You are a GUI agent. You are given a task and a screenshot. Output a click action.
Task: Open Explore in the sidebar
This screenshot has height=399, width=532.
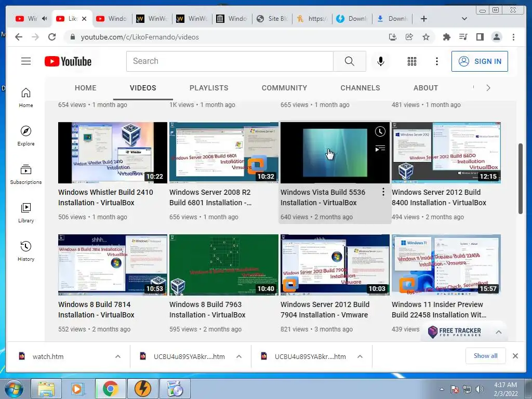click(26, 136)
